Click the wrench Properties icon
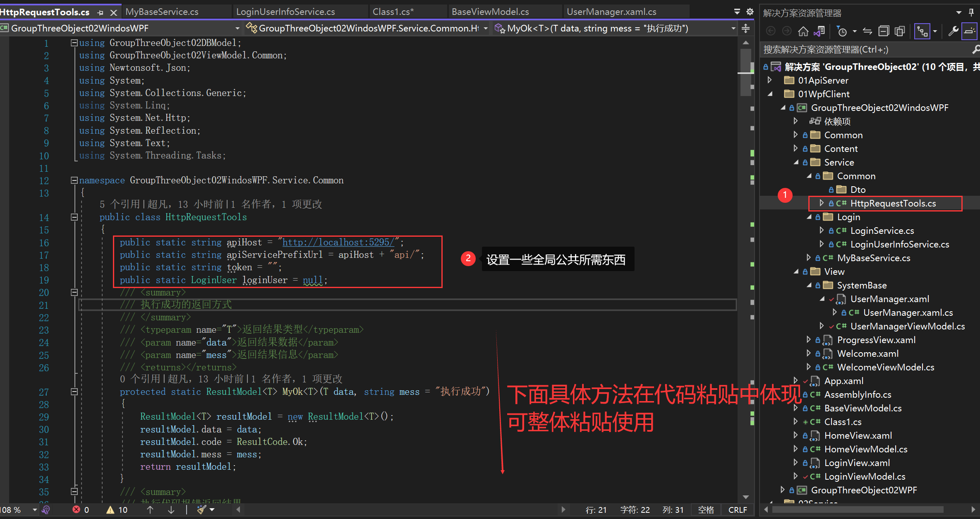 (x=953, y=31)
